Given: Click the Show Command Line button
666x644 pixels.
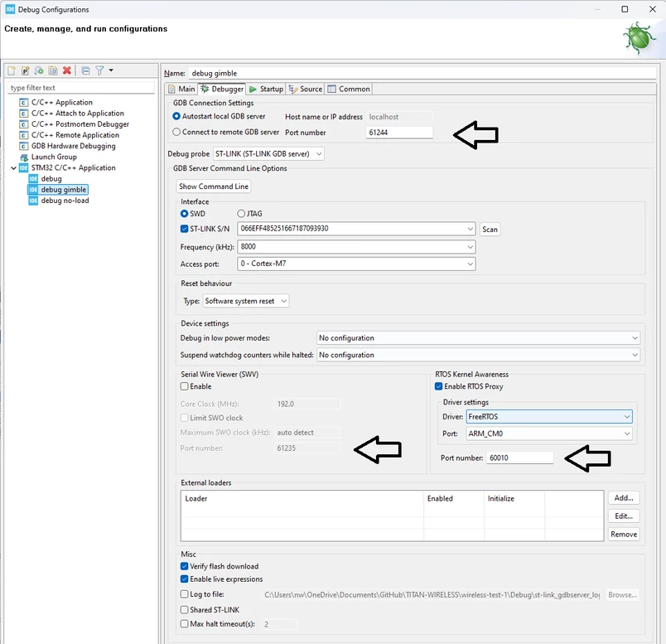Looking at the screenshot, I should click(214, 186).
